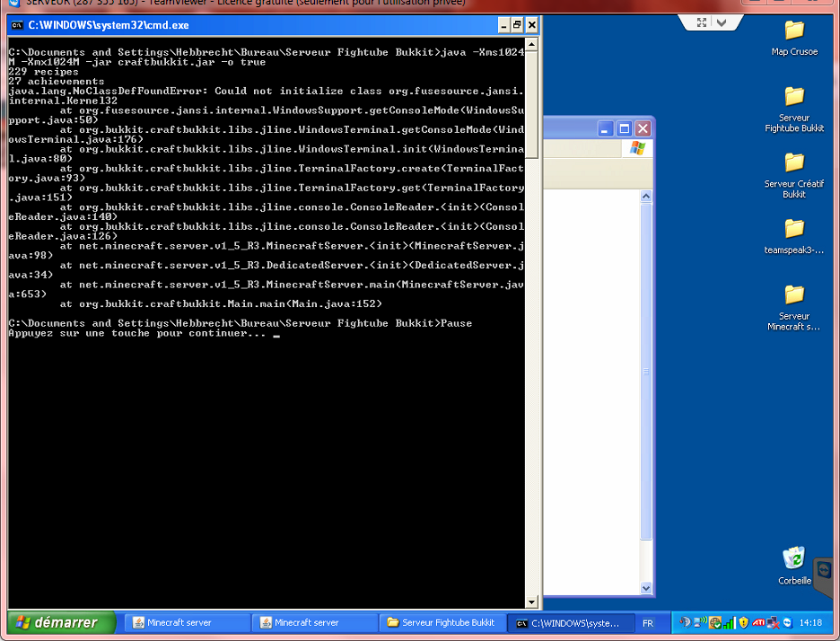This screenshot has height=641, width=840.
Task: Click the C:\WINDOWS\system32\cmd.exe title text
Action: pos(109,25)
